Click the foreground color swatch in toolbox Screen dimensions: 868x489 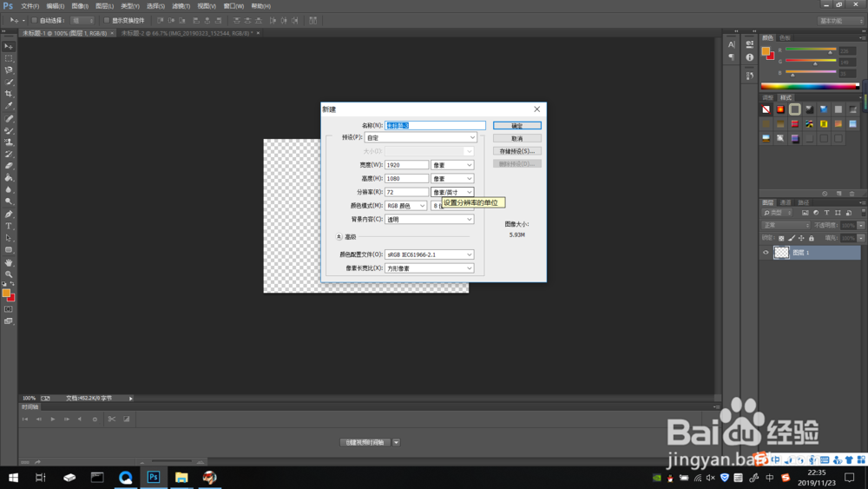point(6,293)
